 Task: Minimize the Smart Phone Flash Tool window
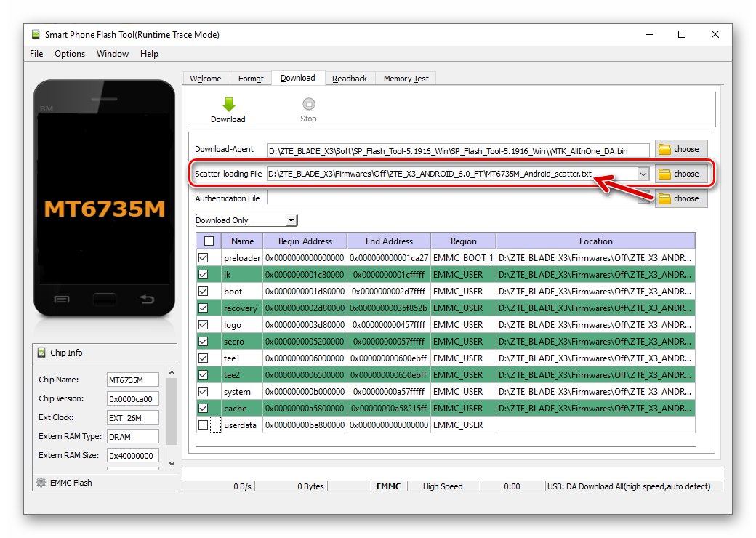(649, 34)
